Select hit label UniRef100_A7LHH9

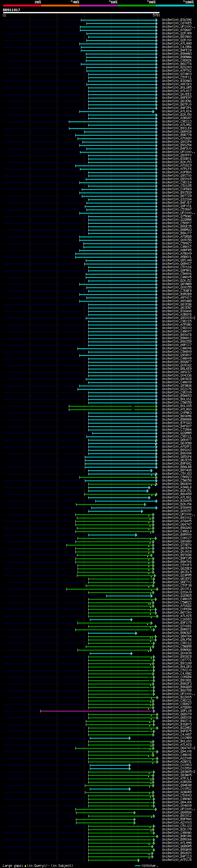coord(176,43)
